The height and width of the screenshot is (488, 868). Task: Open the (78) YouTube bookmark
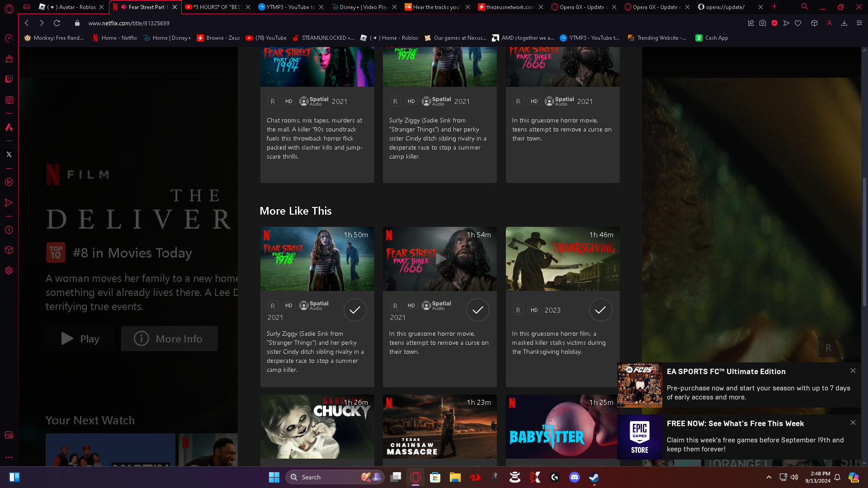[x=266, y=38]
